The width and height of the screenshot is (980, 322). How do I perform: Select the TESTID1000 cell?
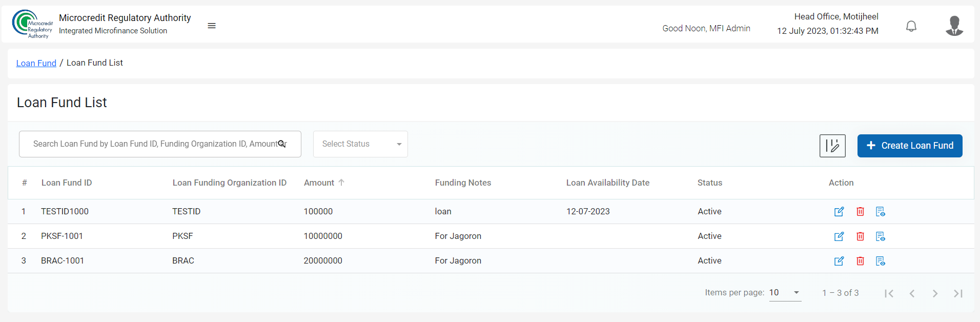tap(65, 211)
